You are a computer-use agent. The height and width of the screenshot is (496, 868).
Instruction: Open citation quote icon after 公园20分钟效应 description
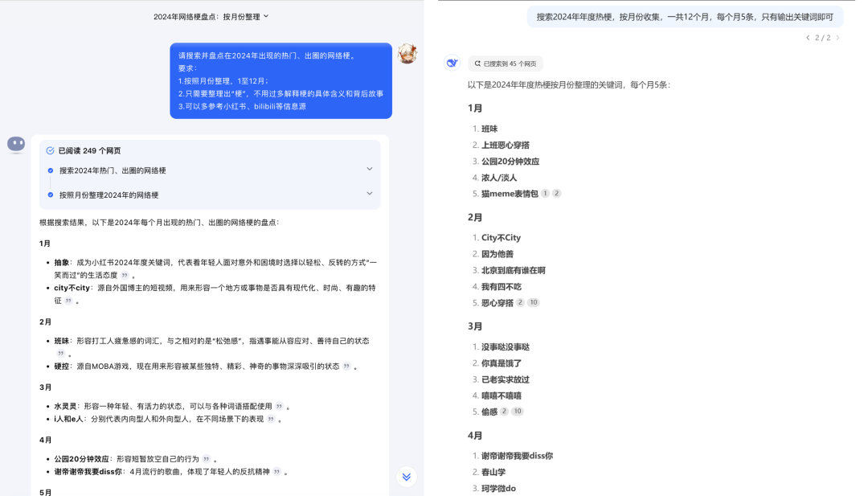click(207, 458)
